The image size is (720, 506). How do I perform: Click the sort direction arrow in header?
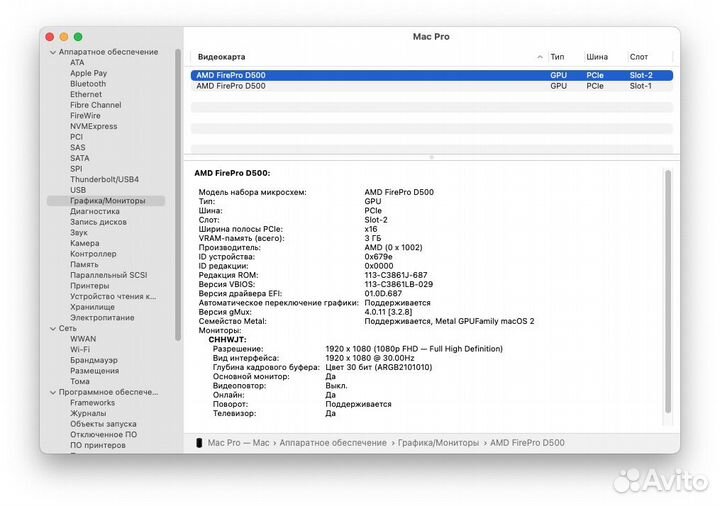pos(540,57)
